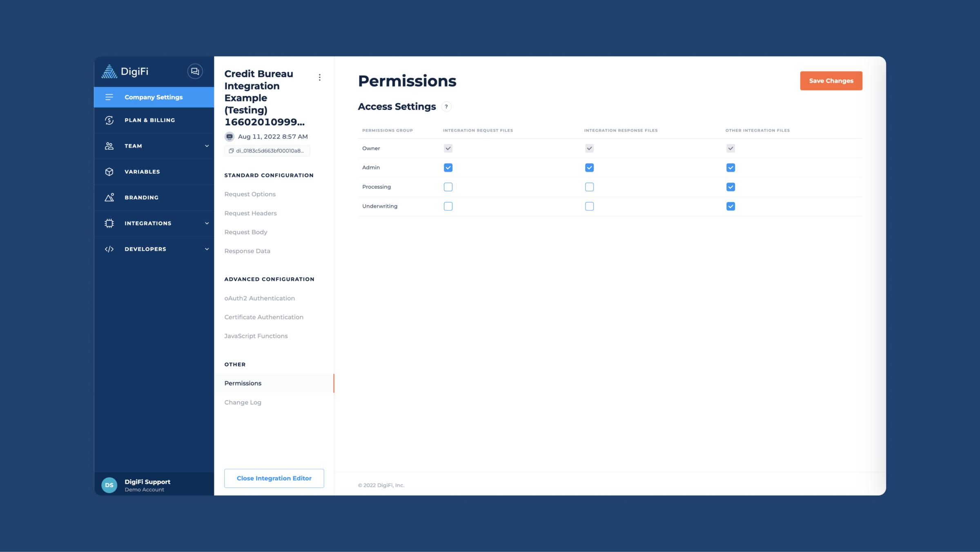Click Close Integration Editor button
This screenshot has width=980, height=552.
(274, 478)
